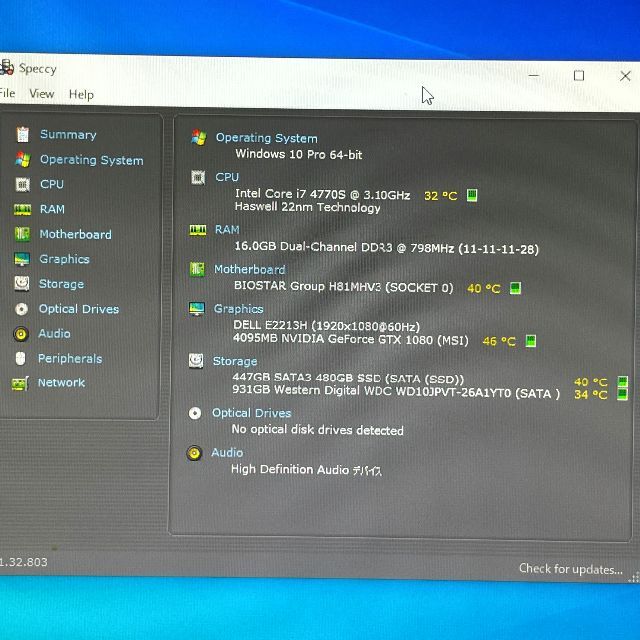Click the Optical Drives icon in summary panel
The height and width of the screenshot is (640, 640).
(195, 413)
